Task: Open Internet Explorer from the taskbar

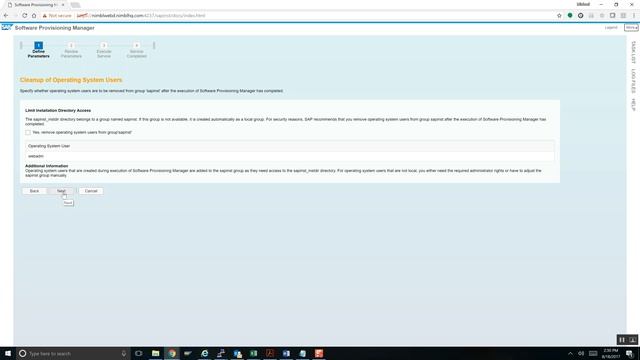Action: click(x=204, y=353)
